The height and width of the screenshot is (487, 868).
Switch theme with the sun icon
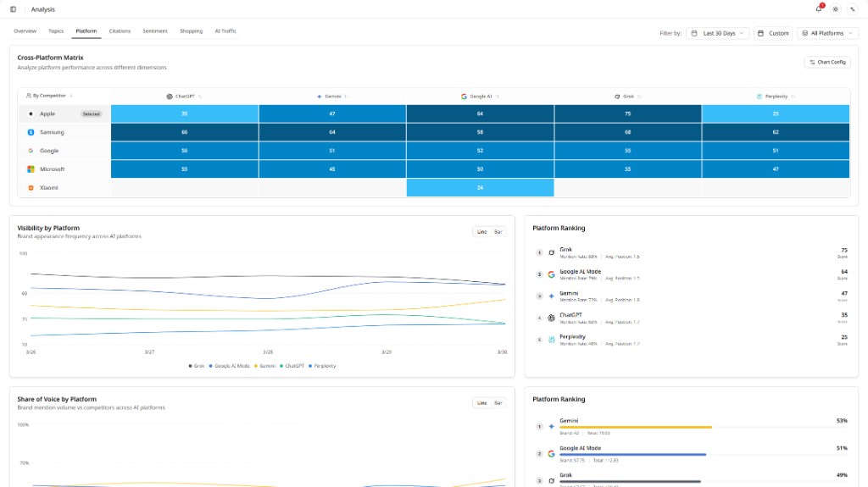click(x=835, y=9)
